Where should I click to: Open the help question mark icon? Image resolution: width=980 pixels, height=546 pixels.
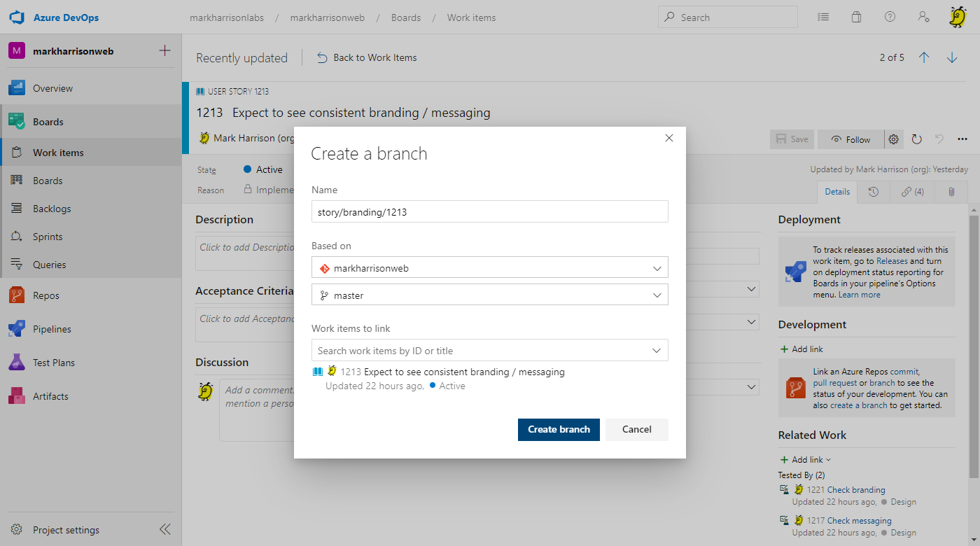[890, 17]
